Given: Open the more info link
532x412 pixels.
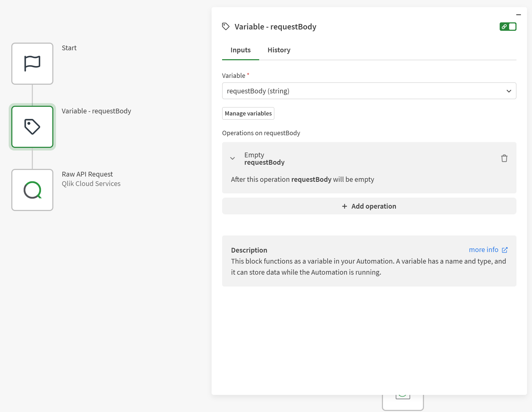Looking at the screenshot, I should [x=484, y=250].
